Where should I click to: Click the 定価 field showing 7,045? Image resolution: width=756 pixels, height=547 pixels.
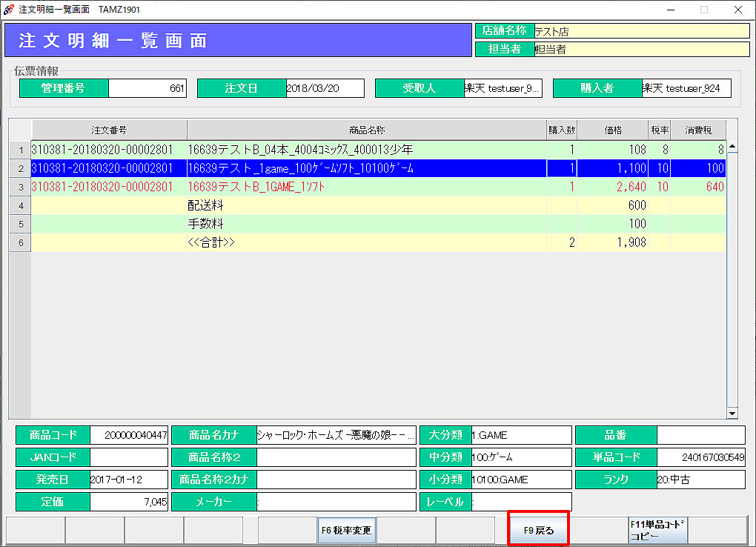point(129,502)
